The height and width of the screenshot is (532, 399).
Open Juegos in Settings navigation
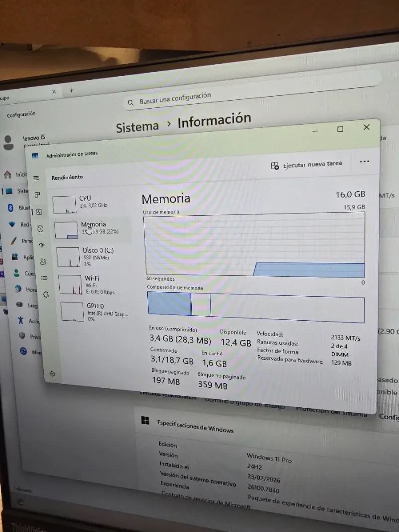[27, 305]
